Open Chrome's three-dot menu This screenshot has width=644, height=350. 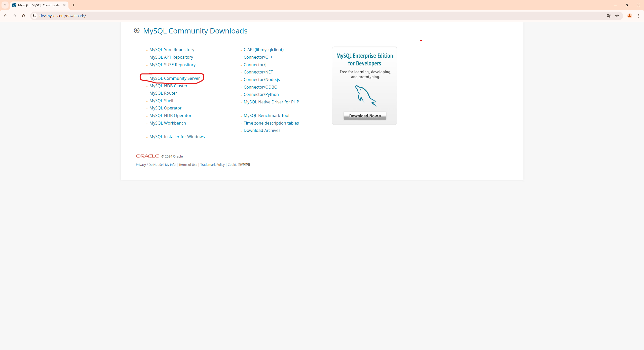coord(639,16)
